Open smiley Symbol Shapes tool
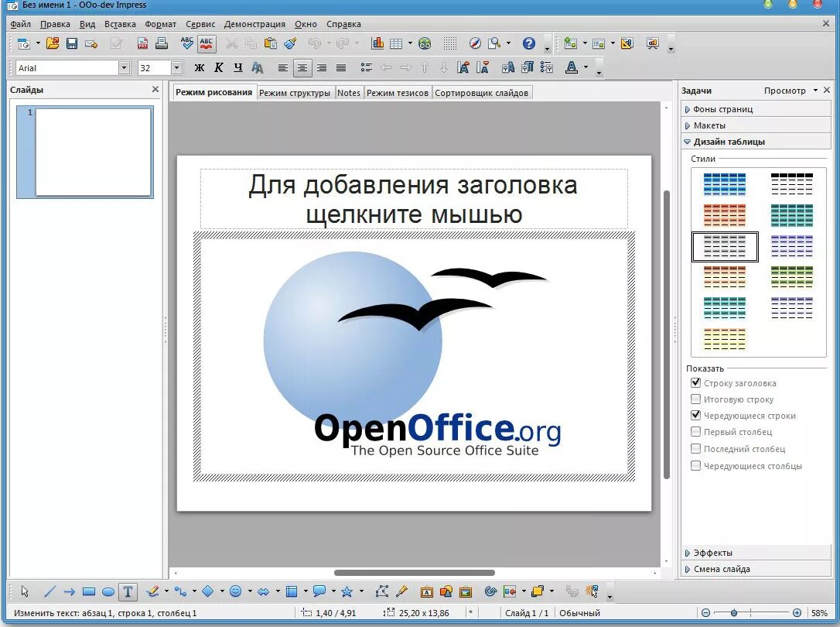 (x=235, y=591)
